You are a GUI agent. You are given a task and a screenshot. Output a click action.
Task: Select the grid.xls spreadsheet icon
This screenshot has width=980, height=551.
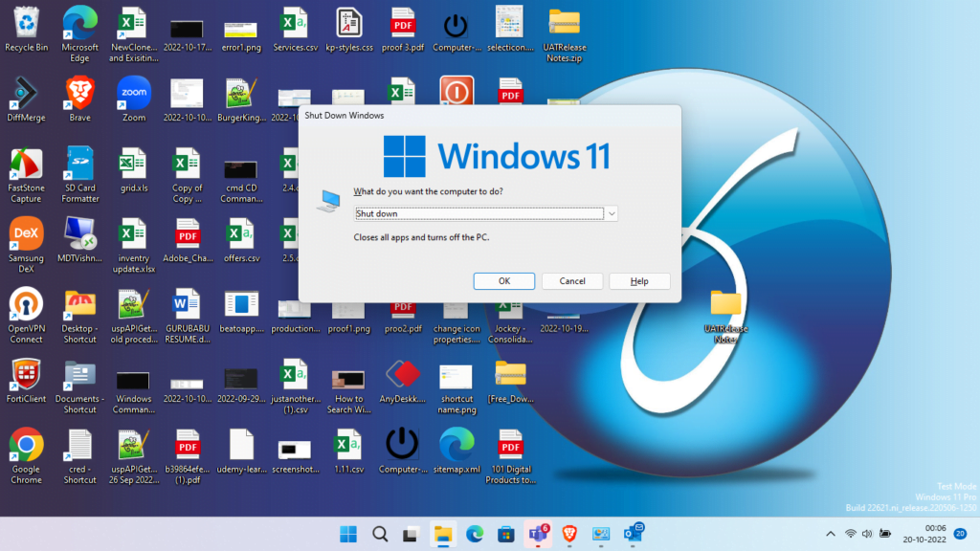point(134,170)
